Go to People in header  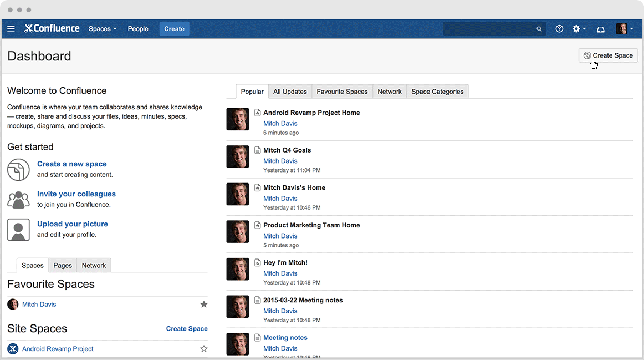[x=138, y=29]
